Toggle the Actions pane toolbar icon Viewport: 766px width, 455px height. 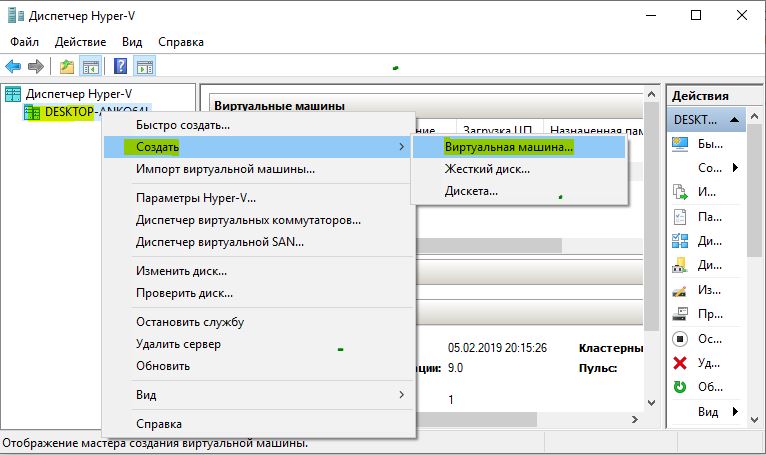click(145, 66)
